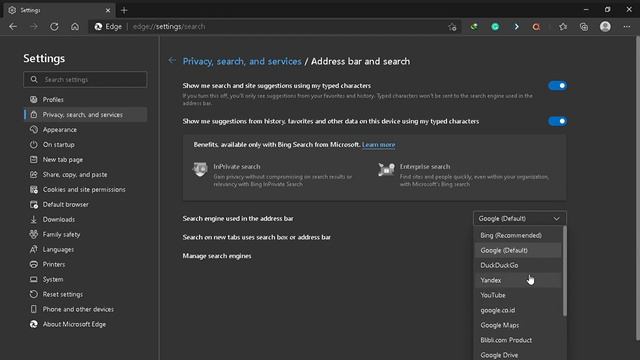Open the Favorites toolbar button
640x360 pixels.
pyautogui.click(x=563, y=27)
